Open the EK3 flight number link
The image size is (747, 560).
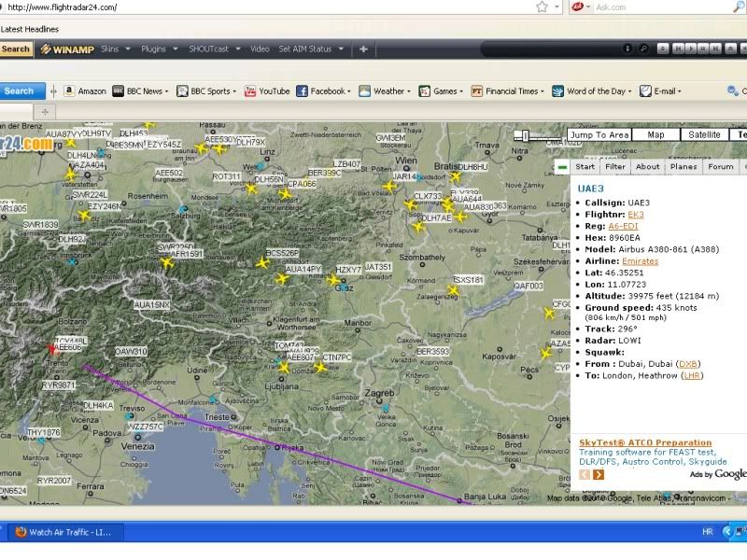[636, 215]
